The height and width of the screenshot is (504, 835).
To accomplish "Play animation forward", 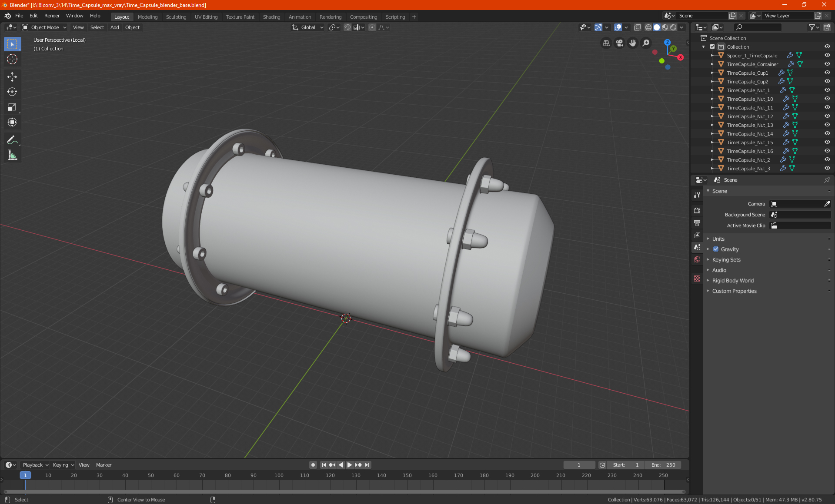I will 349,465.
